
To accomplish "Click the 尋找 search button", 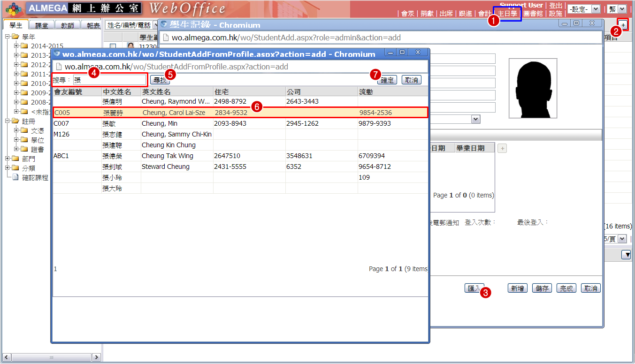I will tap(160, 80).
